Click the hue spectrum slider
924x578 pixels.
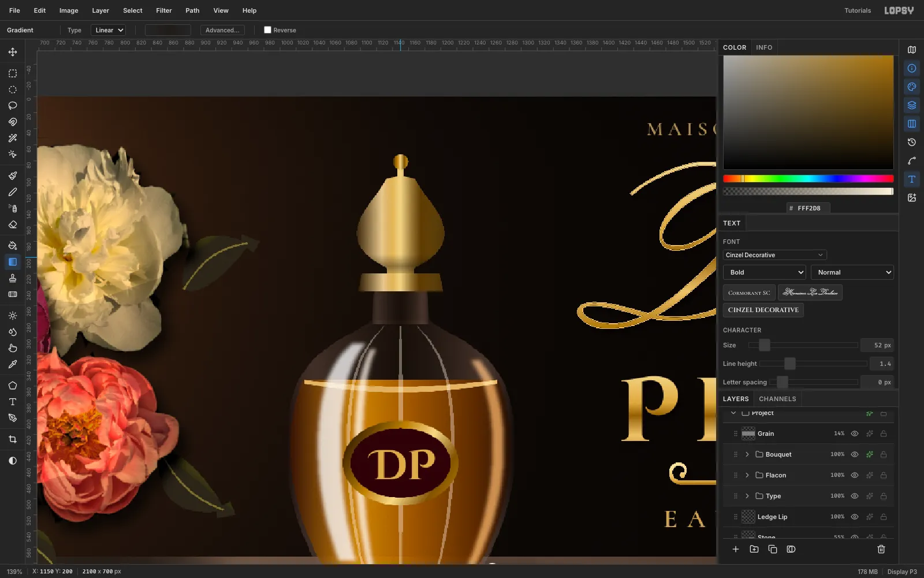coord(808,179)
